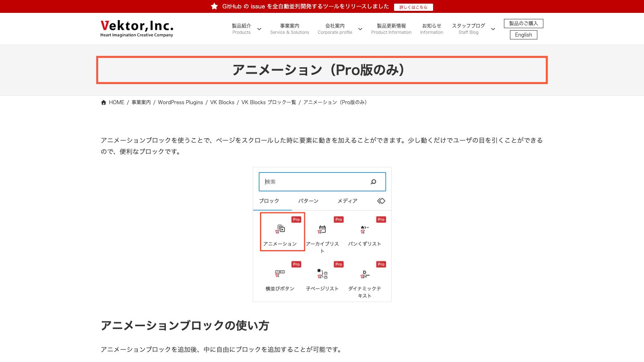Screen dimensions: 644x362
Task: Select the パンくずリスト block icon
Action: pyautogui.click(x=365, y=229)
